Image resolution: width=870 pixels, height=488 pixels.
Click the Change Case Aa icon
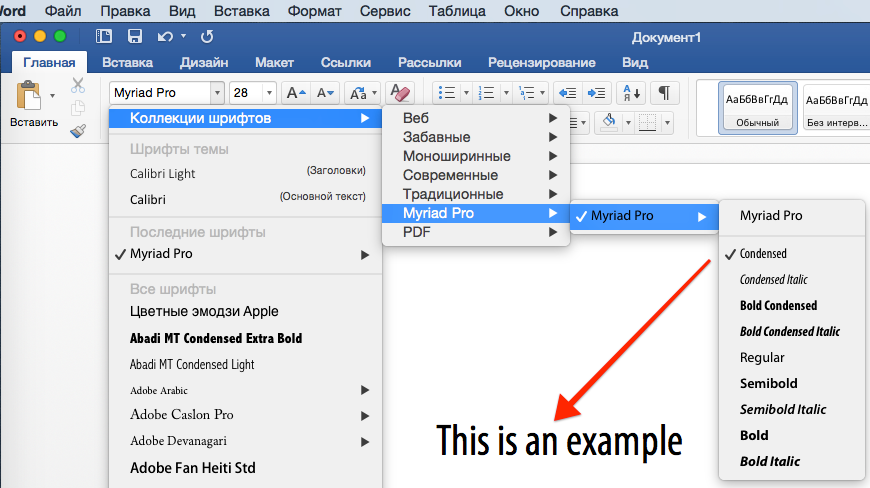pos(358,93)
